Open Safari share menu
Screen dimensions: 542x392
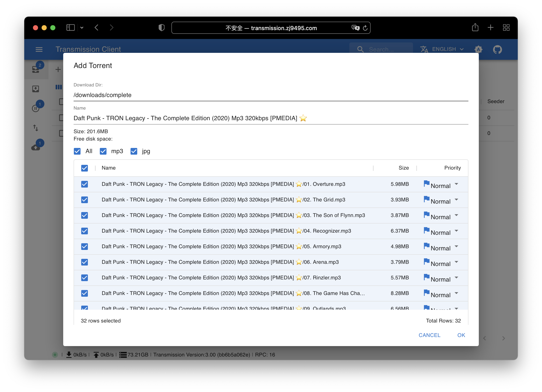pyautogui.click(x=475, y=27)
